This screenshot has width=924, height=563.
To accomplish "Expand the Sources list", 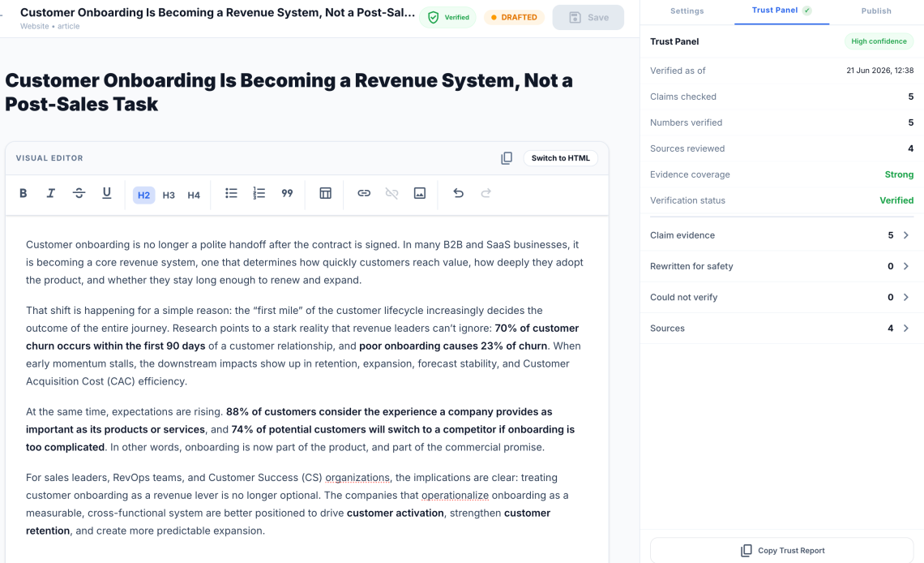I will tap(781, 329).
